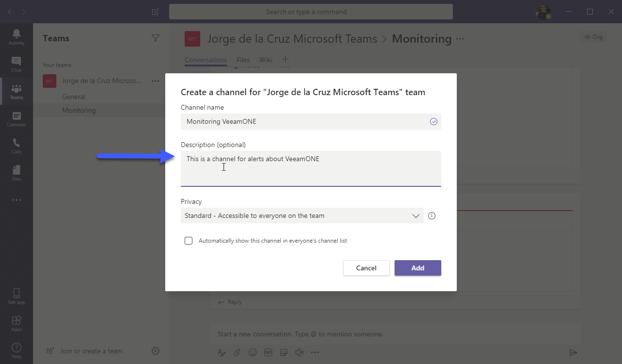Open more options for Jorge de la Cruz team

(155, 81)
